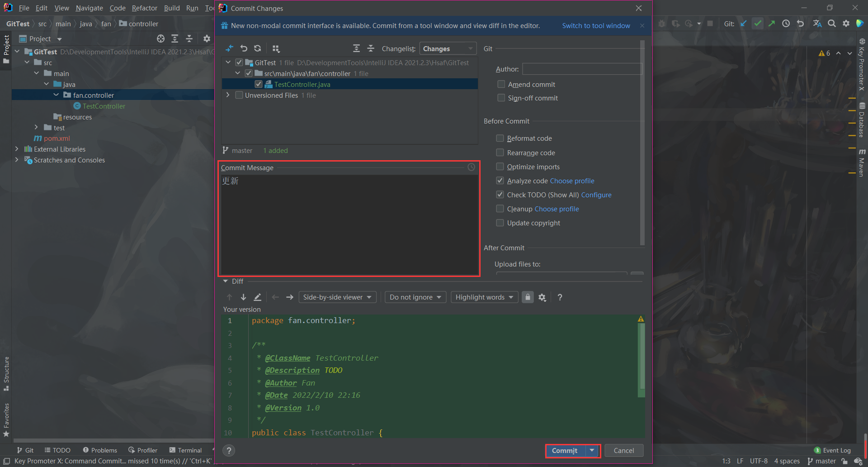Open the Refactor menu
The height and width of the screenshot is (467, 868).
click(x=145, y=8)
